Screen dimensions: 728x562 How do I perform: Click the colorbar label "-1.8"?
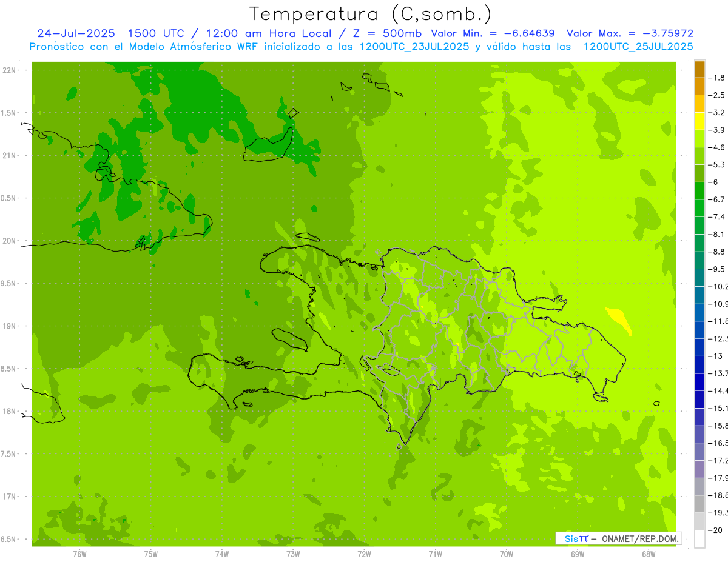coord(716,78)
